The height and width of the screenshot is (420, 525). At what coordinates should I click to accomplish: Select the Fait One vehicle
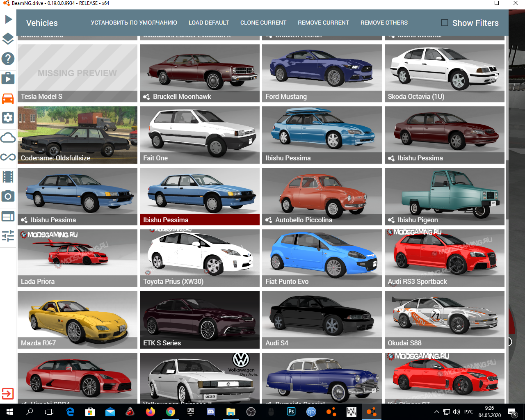point(200,135)
